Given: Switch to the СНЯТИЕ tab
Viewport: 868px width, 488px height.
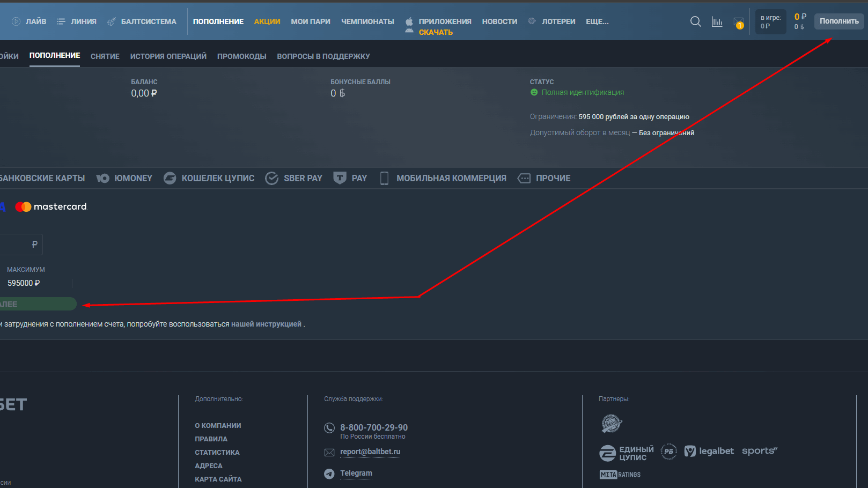Looking at the screenshot, I should point(105,56).
